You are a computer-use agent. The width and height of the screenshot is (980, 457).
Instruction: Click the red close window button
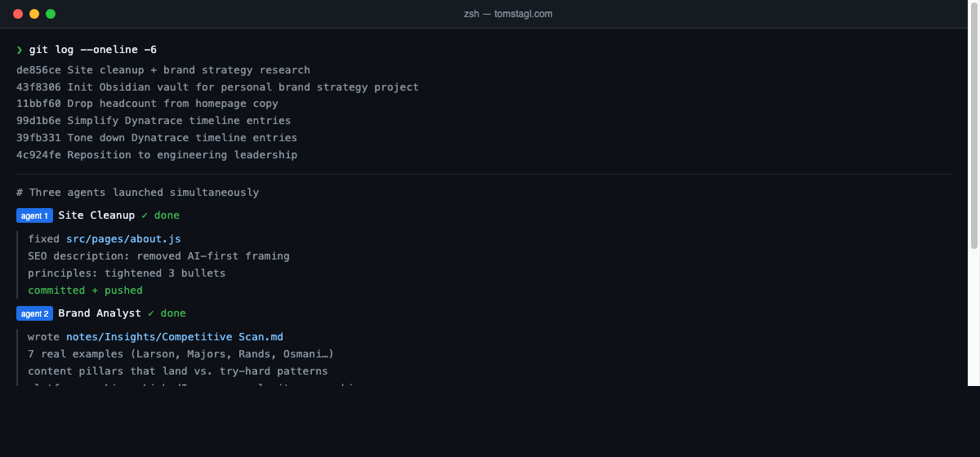[x=18, y=14]
